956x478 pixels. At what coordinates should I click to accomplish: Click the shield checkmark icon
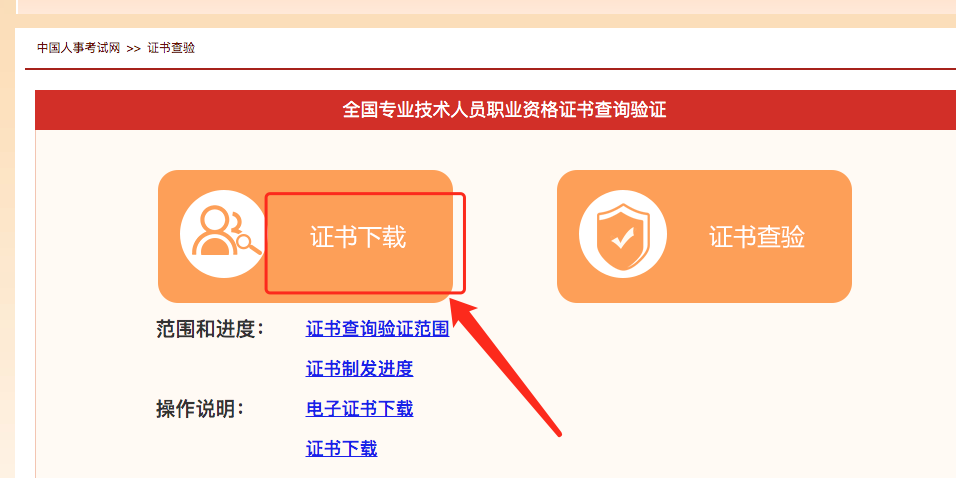click(622, 234)
